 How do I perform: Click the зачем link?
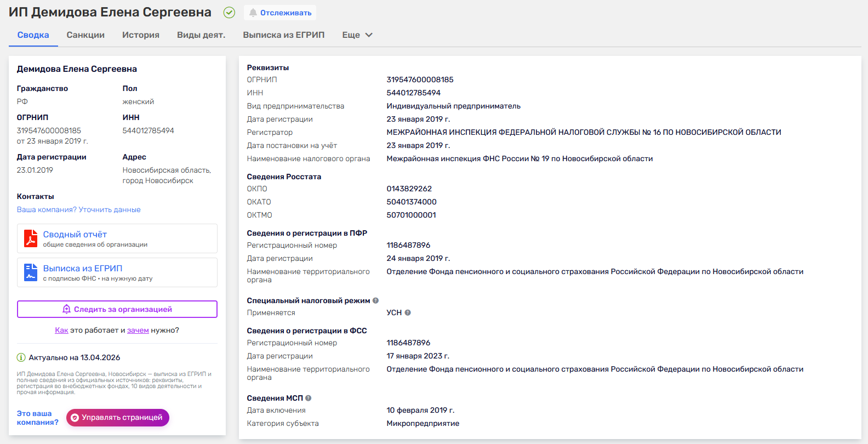click(x=138, y=330)
